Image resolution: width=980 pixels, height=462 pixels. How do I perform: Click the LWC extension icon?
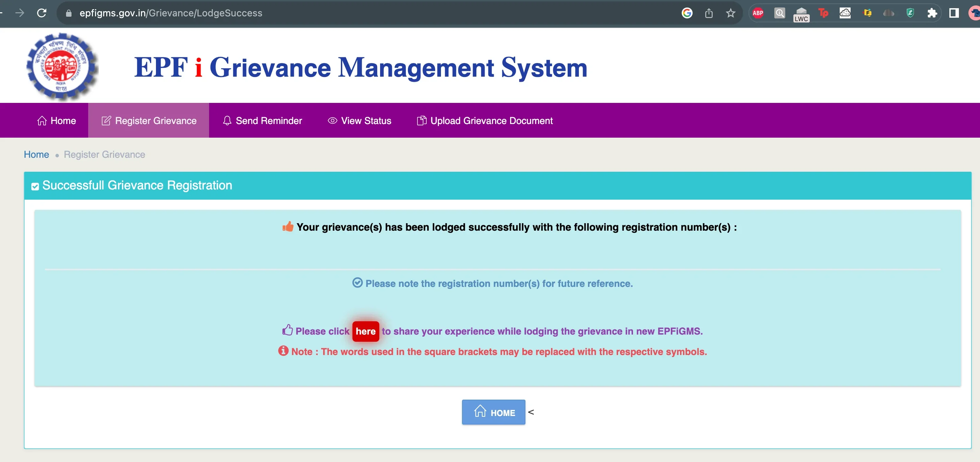[801, 14]
